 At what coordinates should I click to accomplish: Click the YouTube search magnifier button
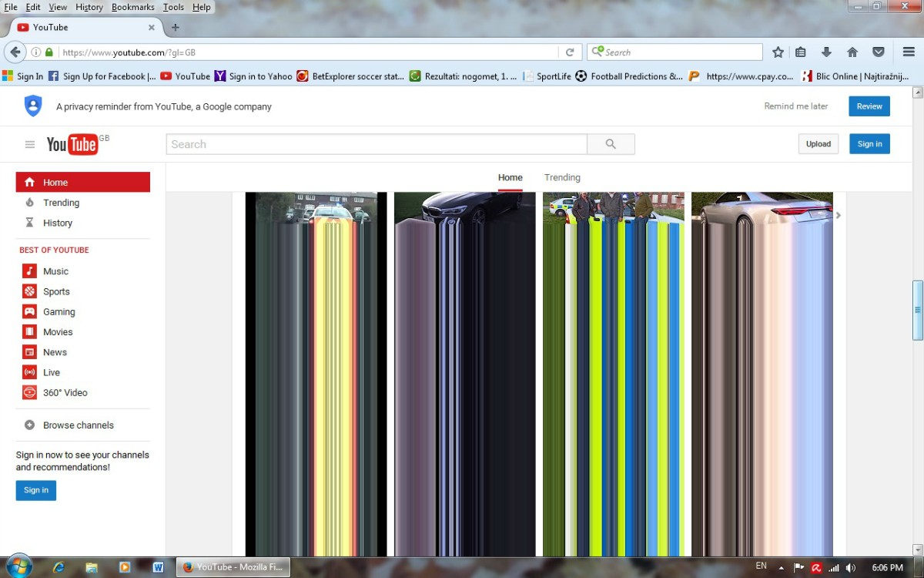[x=611, y=144]
